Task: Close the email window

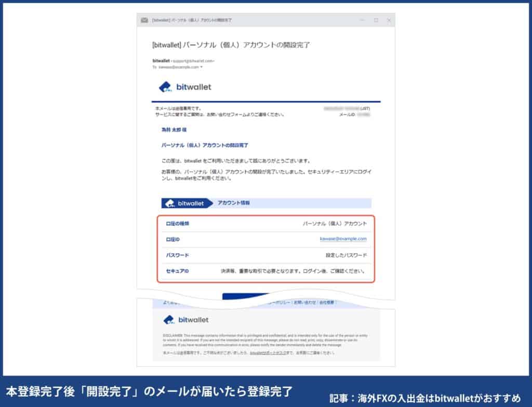Action: coord(389,20)
